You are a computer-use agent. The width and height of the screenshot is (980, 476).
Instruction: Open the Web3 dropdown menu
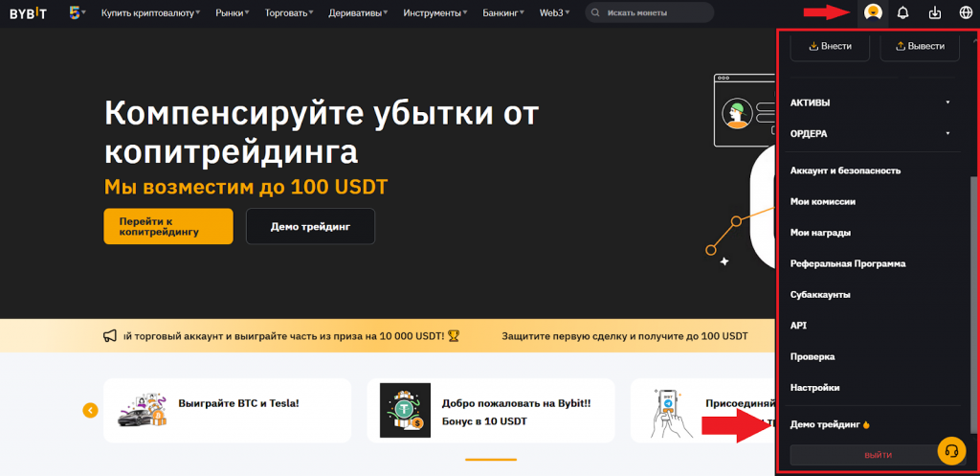554,12
